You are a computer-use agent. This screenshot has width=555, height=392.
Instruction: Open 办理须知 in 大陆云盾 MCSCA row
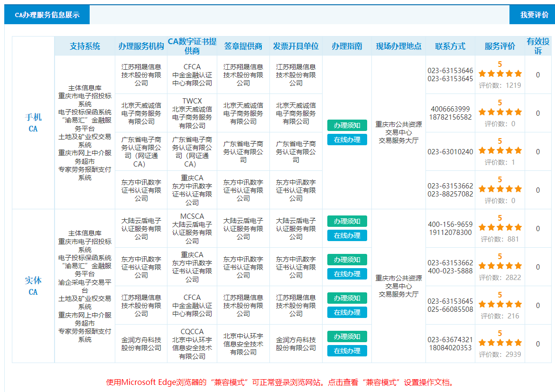point(347,221)
